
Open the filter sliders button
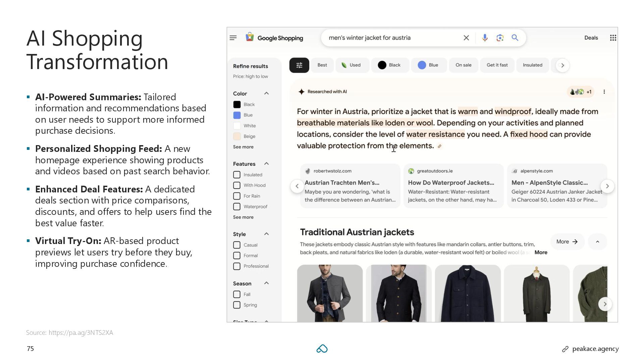299,65
